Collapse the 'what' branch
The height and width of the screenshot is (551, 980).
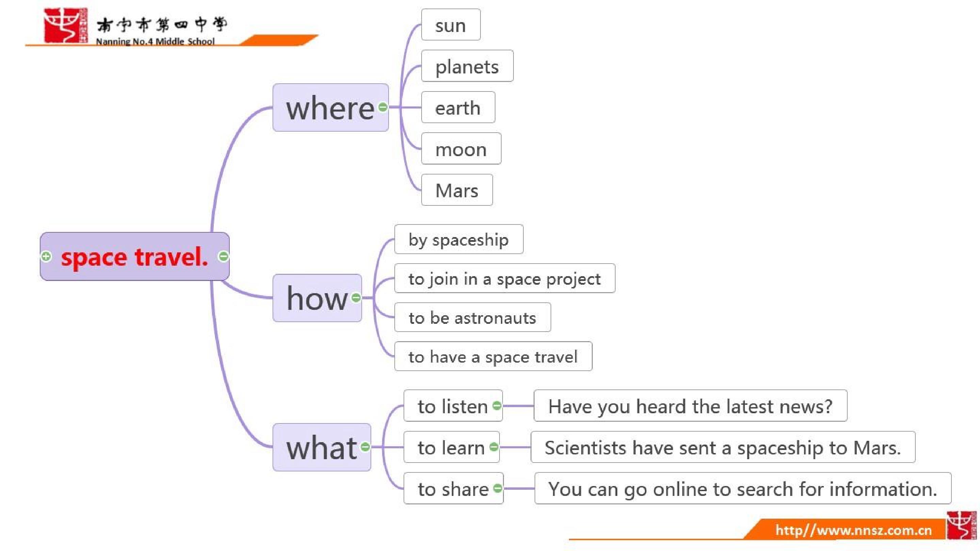[x=365, y=447]
